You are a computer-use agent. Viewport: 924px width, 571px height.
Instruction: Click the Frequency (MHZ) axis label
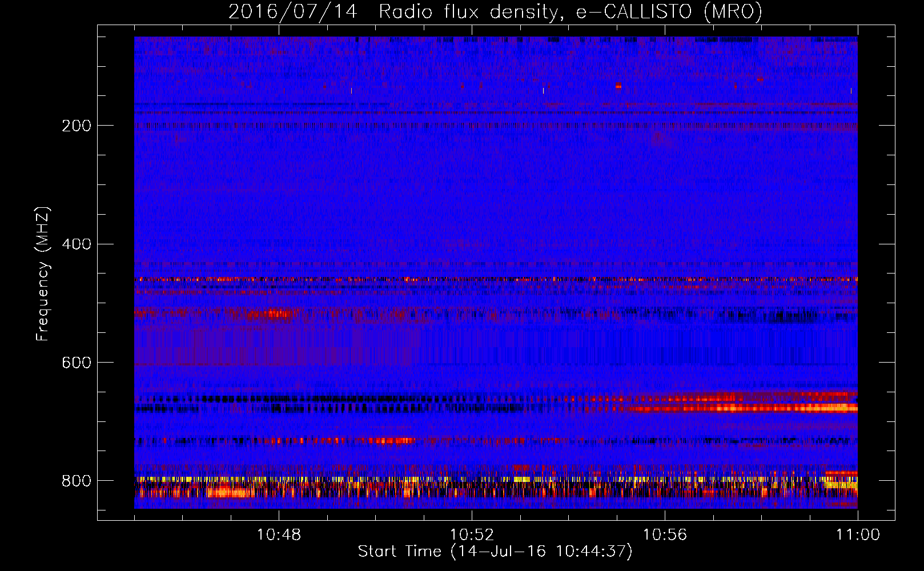pos(42,274)
